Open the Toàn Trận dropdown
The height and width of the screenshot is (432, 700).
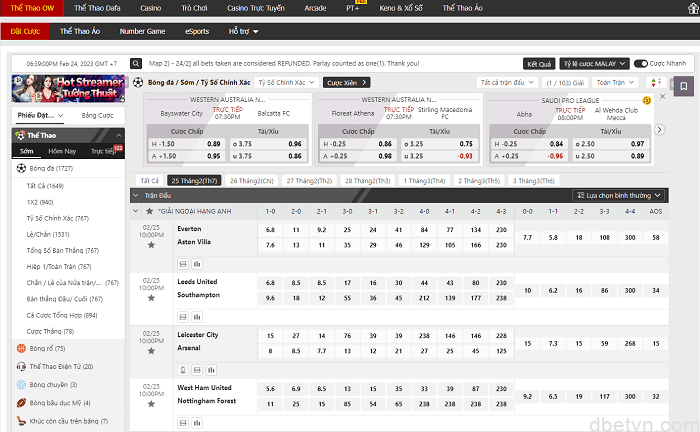615,83
